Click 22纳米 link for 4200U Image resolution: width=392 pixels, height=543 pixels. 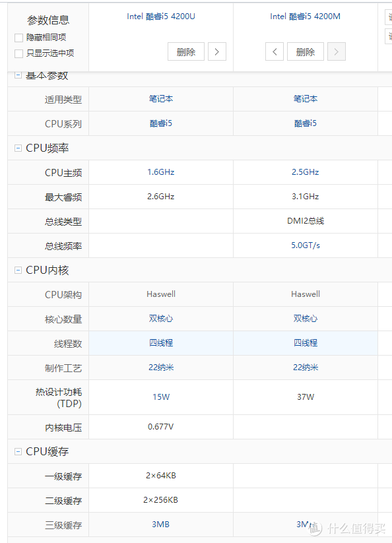[x=161, y=367]
